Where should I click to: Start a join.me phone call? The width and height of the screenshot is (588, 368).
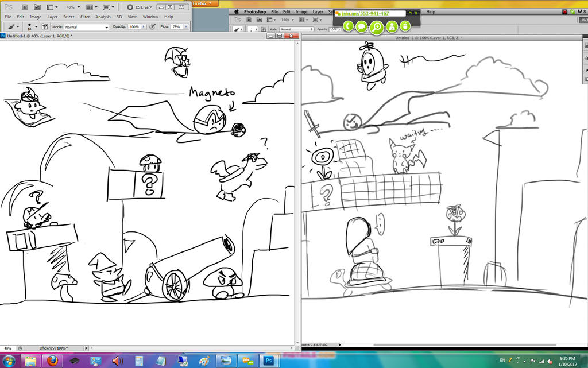[x=348, y=26]
